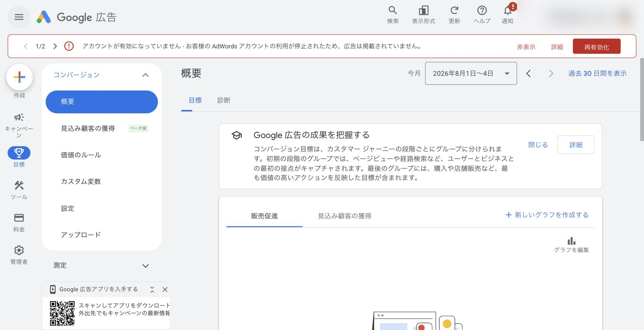The height and width of the screenshot is (330, 644).
Task: Click the Google 広告 logo
Action: tap(77, 17)
